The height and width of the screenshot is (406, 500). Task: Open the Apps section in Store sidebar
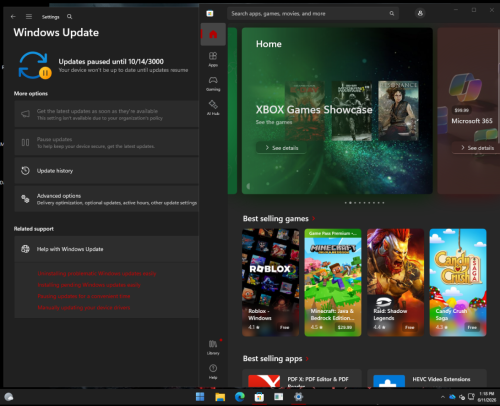213,59
